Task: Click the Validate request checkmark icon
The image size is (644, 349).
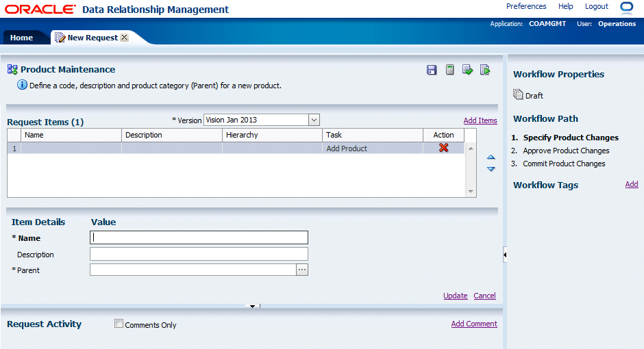Action: coord(468,70)
